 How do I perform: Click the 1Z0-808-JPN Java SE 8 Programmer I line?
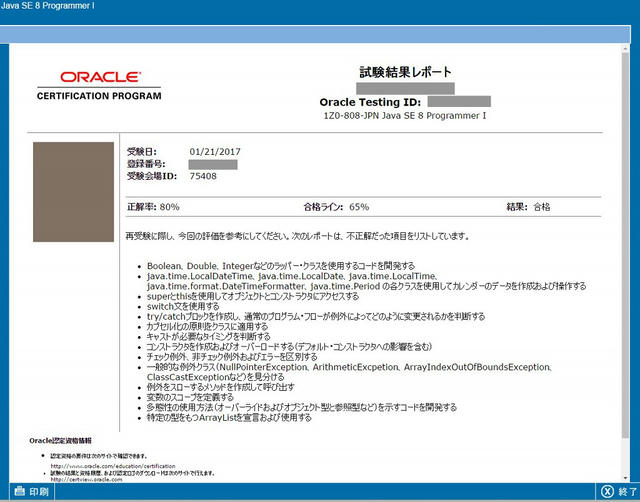click(x=405, y=116)
